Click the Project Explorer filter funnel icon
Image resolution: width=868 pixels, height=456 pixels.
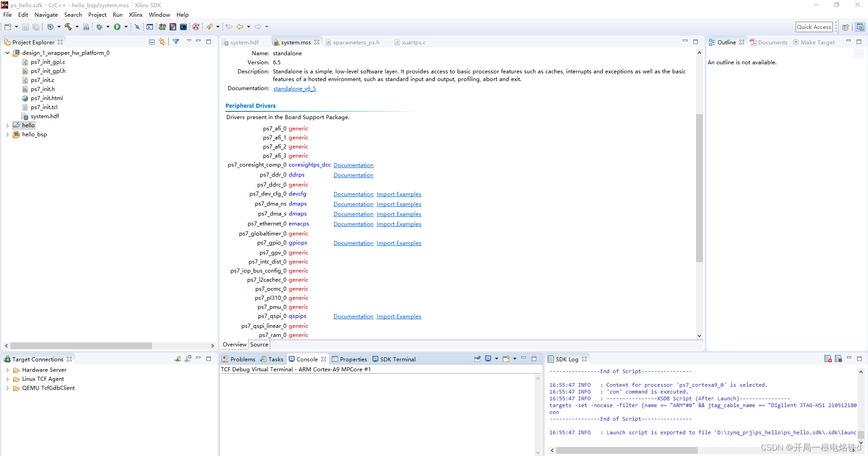tap(176, 42)
